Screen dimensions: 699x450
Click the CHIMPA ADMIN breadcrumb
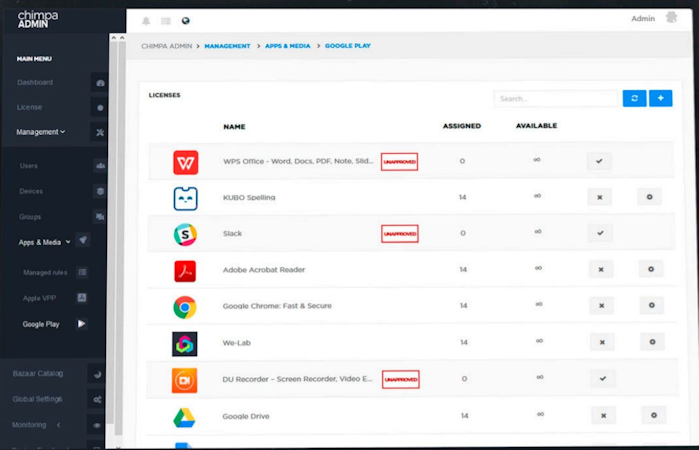[x=167, y=46]
